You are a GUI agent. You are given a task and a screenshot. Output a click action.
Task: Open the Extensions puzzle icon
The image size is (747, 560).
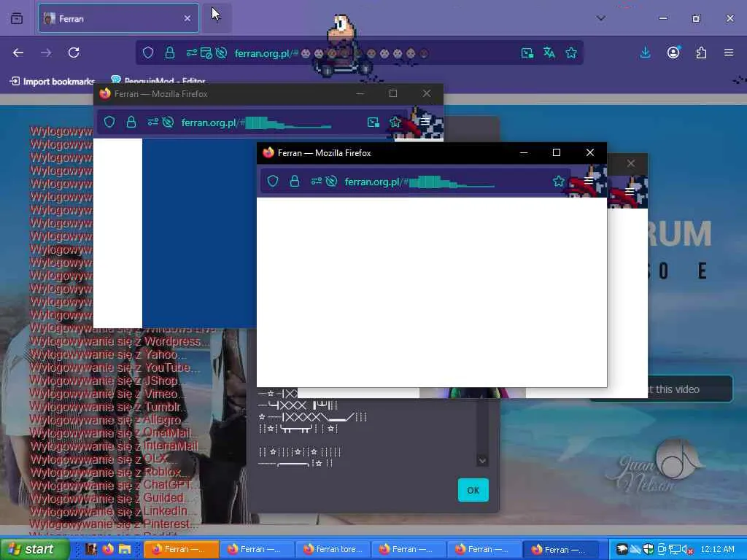pyautogui.click(x=701, y=52)
